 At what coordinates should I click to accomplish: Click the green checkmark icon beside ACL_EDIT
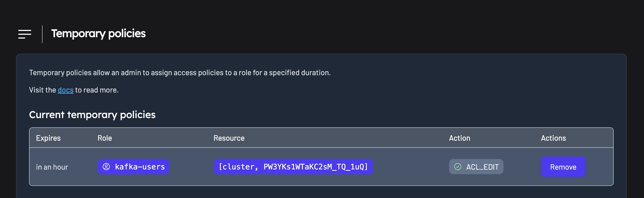(x=458, y=167)
